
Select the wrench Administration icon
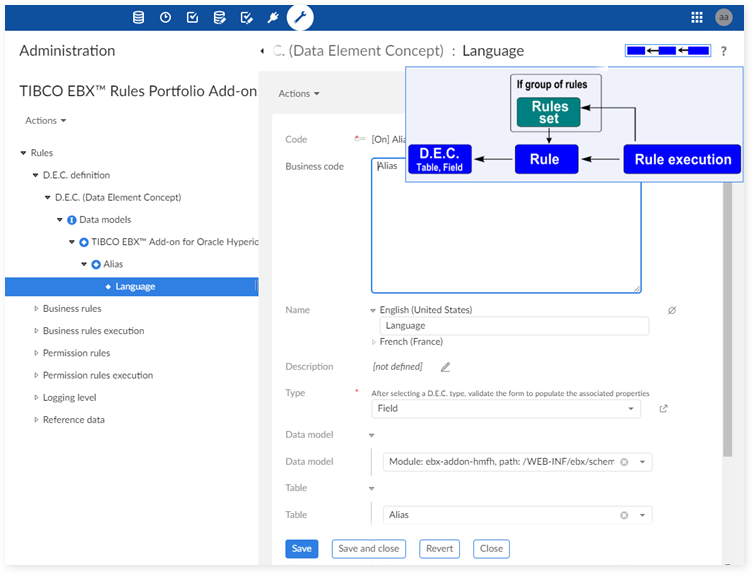point(300,17)
